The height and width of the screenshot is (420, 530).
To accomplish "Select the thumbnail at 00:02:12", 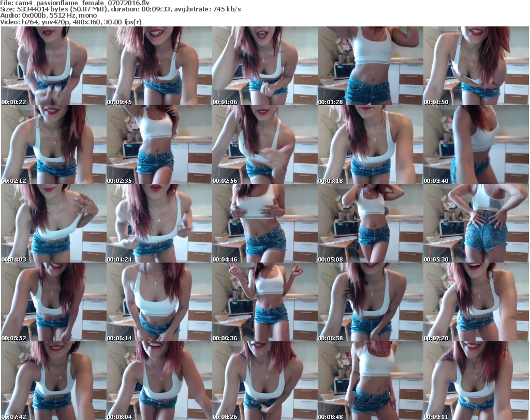I will (x=54, y=144).
